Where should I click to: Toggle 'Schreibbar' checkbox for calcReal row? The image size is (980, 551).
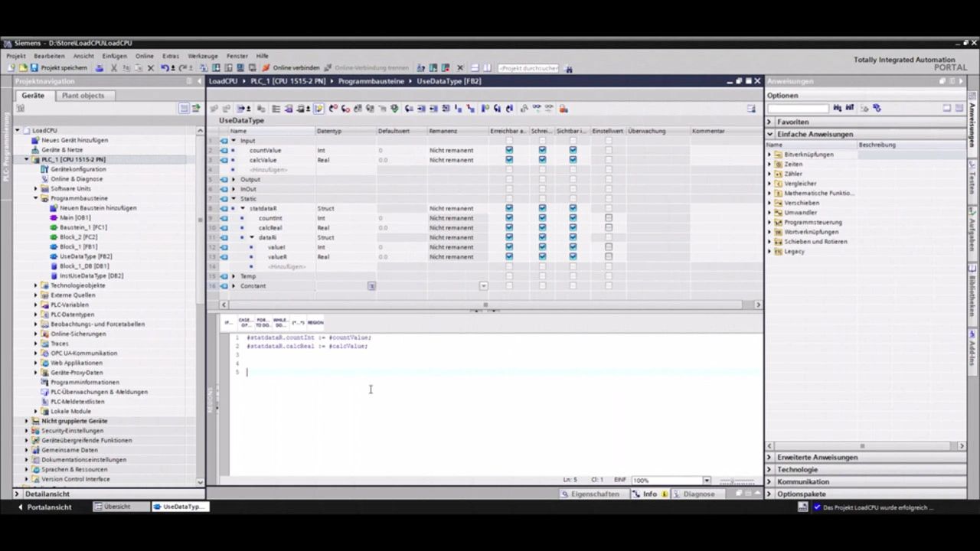(x=542, y=227)
